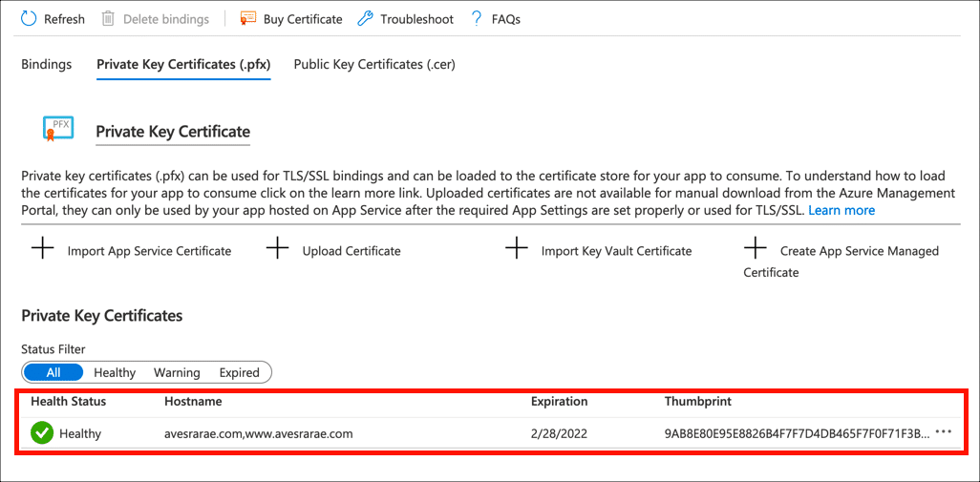This screenshot has width=980, height=482.
Task: Click plus icon beside Upload Certificate
Action: click(x=277, y=250)
